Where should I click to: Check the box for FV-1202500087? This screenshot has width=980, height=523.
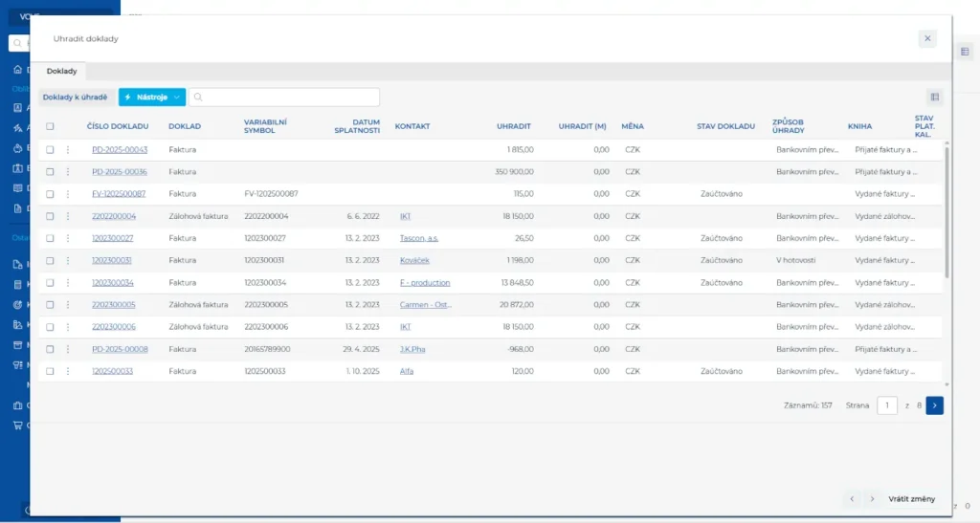pyautogui.click(x=50, y=194)
